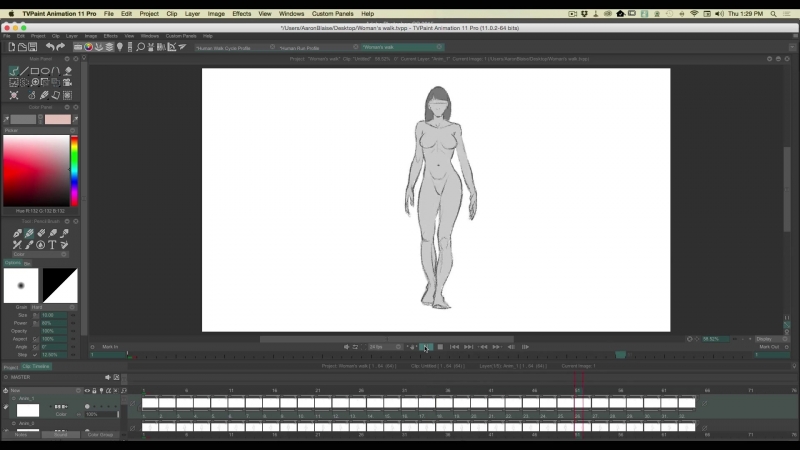Open the Grain Hard dropdown
The width and height of the screenshot is (800, 450).
point(53,307)
